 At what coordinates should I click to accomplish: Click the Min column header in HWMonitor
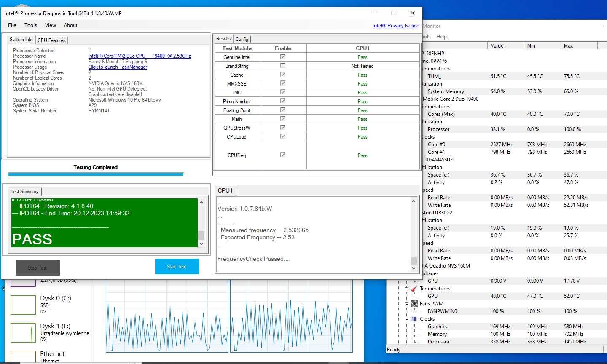(542, 45)
